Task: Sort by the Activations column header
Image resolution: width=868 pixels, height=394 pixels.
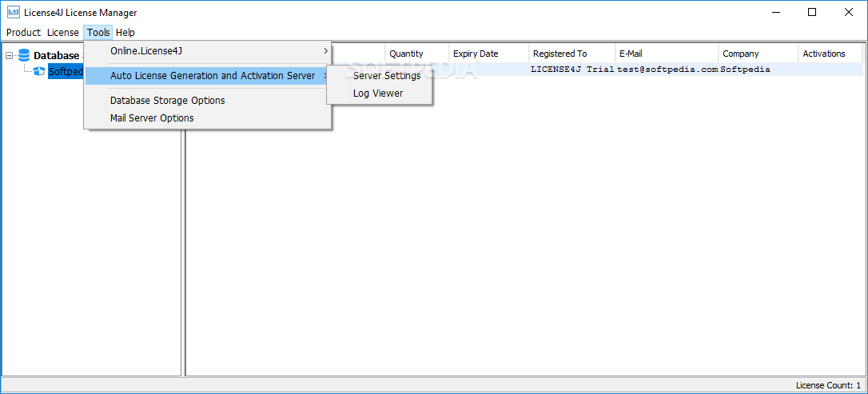Action: coord(830,54)
